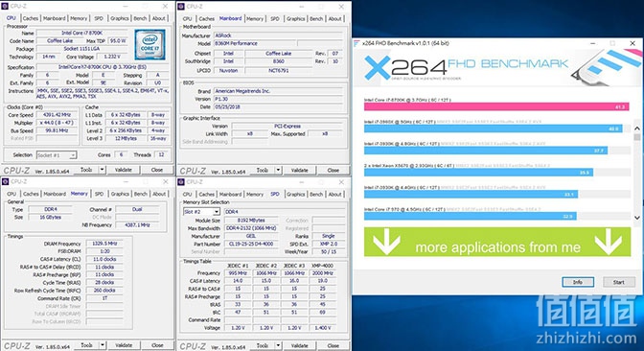Viewport: 644px width, 351px height.
Task: Click the Intel Core i7 logo badge
Action: click(x=149, y=44)
